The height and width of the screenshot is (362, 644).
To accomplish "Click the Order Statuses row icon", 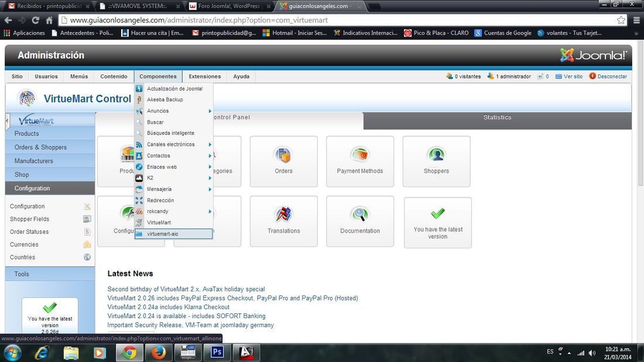I will coord(87,232).
